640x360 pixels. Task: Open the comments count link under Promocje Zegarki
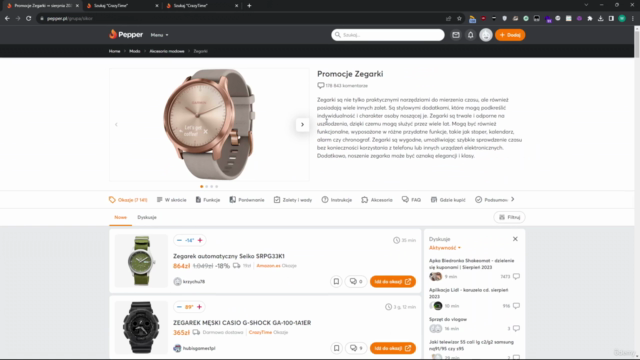tap(343, 86)
